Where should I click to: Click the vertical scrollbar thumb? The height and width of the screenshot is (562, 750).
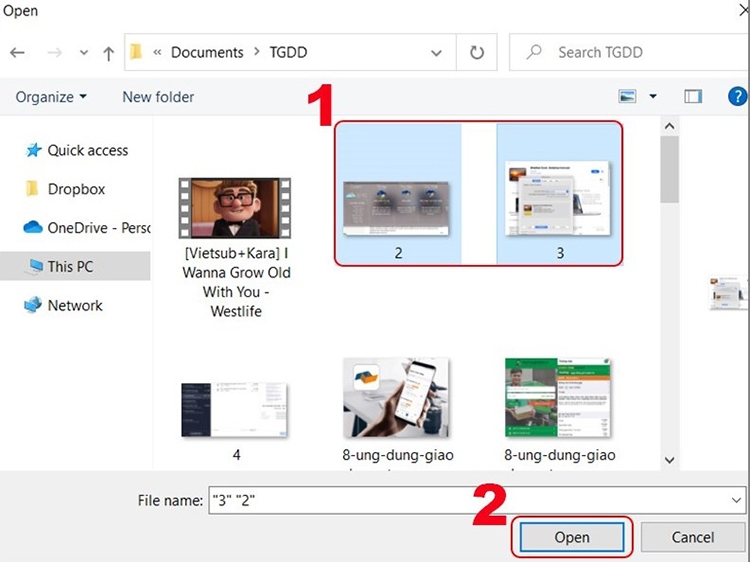[x=669, y=169]
